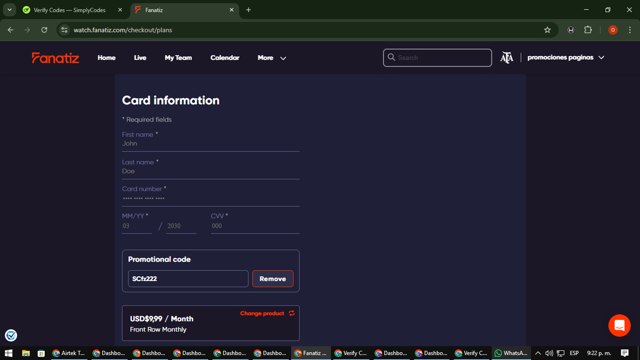Close the Fanatiz tab

point(231,10)
